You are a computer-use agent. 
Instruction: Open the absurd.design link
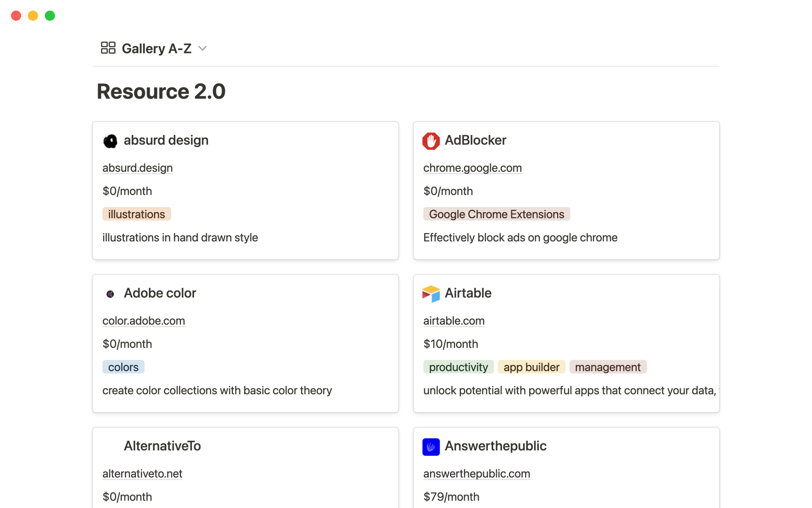[137, 168]
